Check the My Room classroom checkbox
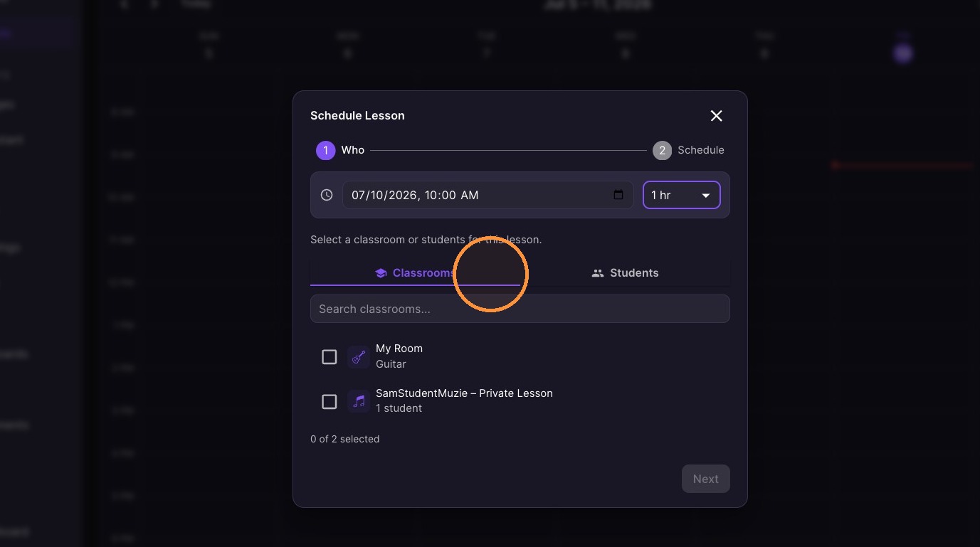The image size is (980, 547). point(330,356)
